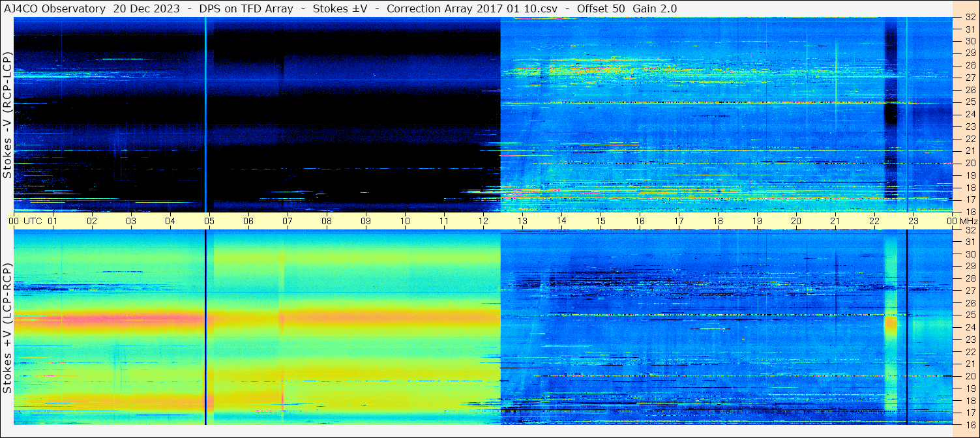This screenshot has height=438, width=980.
Task: Click 19 MHz label beside upper Stokes -V panel
Action: point(970,175)
